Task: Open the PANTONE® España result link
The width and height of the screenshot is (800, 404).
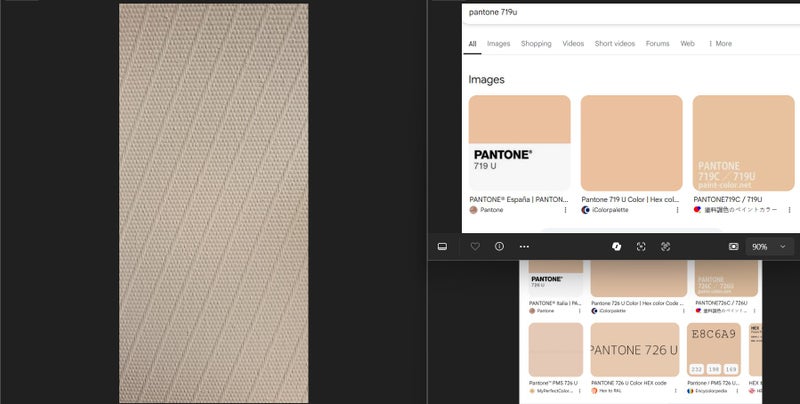Action: (x=519, y=199)
